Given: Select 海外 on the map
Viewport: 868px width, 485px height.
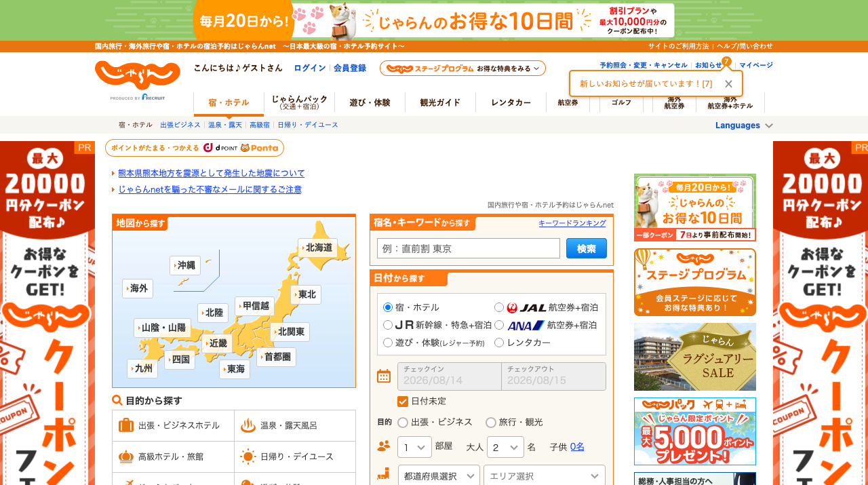Looking at the screenshot, I should (x=138, y=288).
